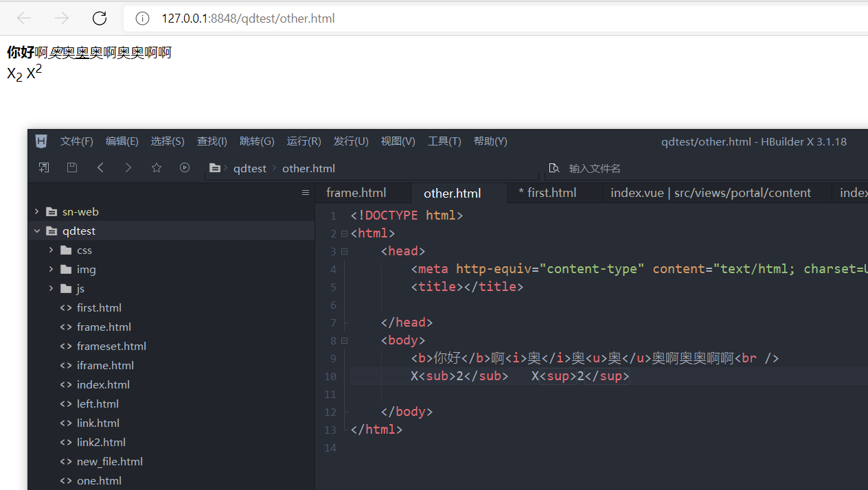Screen dimensions: 868x490
Task: Click HBuilder navigate back arrow
Action: tap(100, 167)
